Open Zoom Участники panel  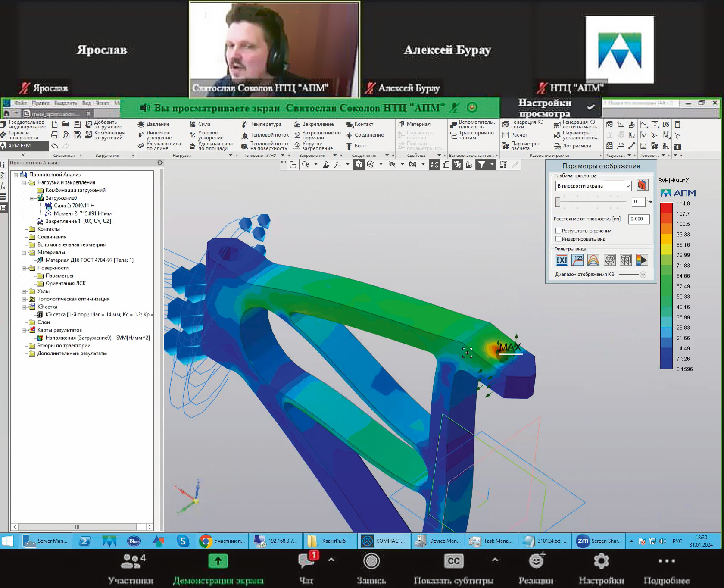pyautogui.click(x=131, y=569)
